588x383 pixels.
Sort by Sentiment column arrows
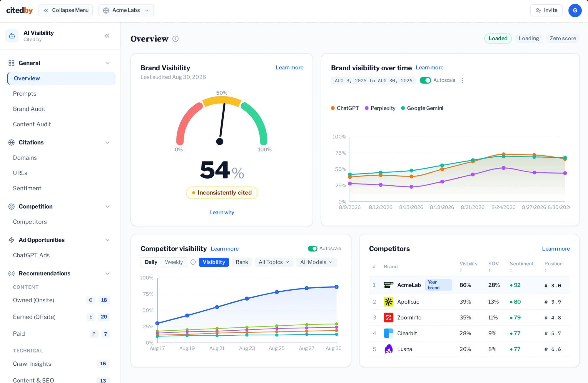511,270
